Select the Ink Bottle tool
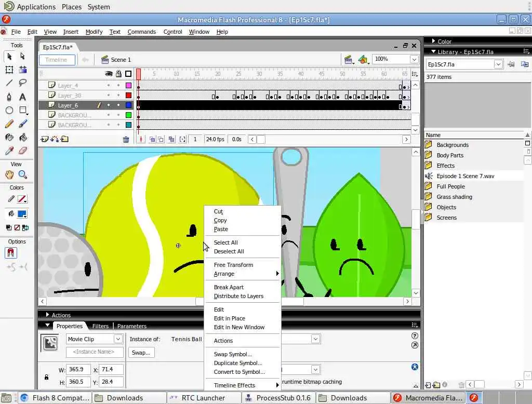532x404 pixels. (9, 138)
